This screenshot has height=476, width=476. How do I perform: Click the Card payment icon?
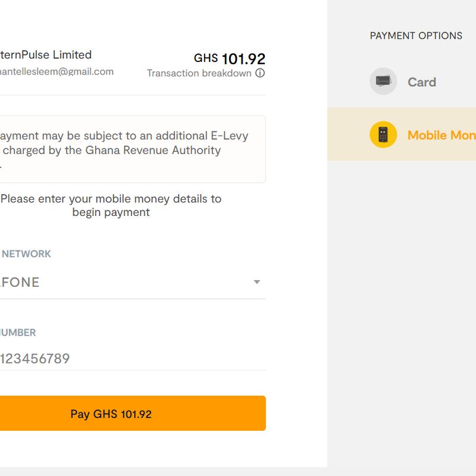383,82
